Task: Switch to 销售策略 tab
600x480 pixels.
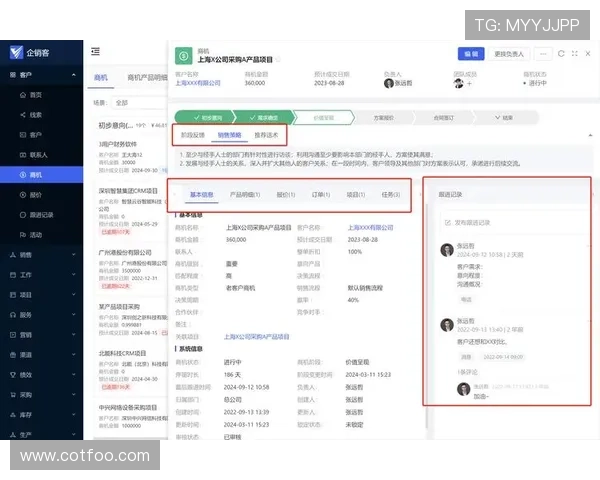Action: tap(229, 135)
